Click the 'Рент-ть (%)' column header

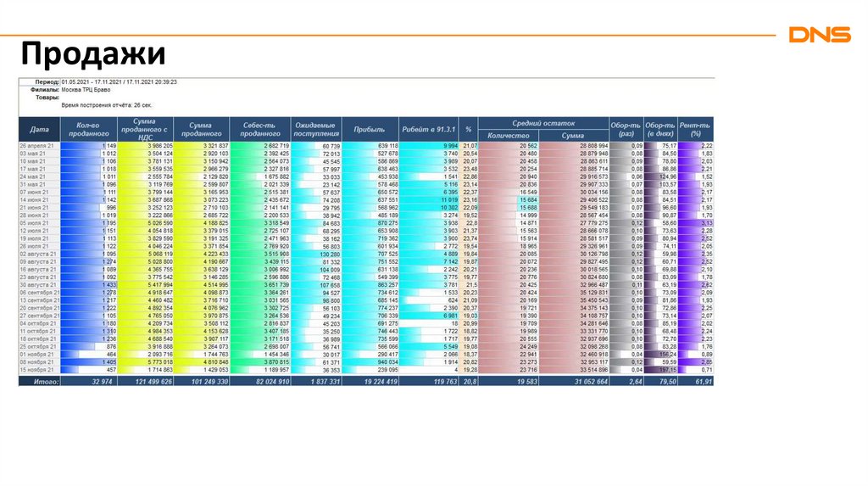coord(695,129)
